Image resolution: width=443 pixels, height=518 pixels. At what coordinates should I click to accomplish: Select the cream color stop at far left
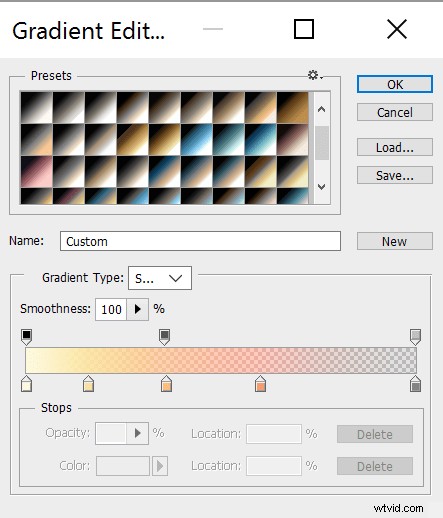[26, 383]
